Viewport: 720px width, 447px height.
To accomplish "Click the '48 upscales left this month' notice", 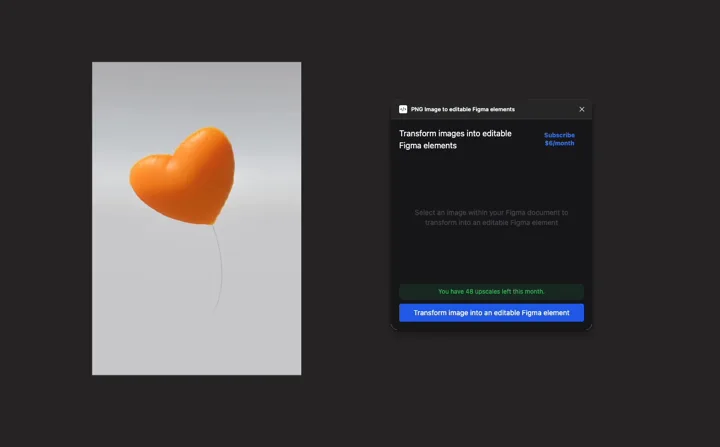I will click(491, 292).
